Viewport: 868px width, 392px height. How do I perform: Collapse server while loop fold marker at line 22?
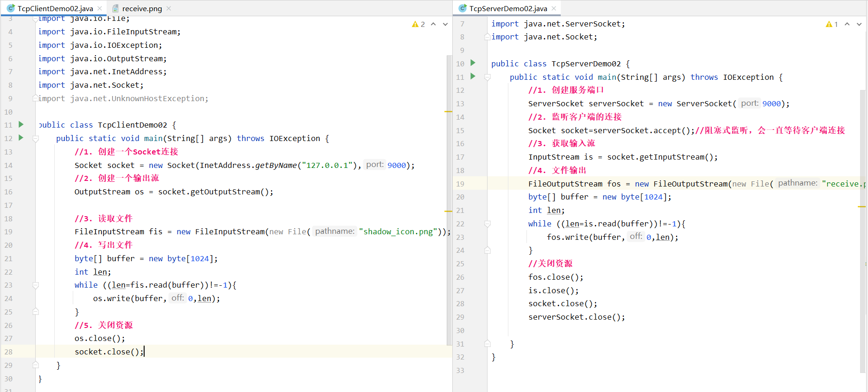click(488, 224)
